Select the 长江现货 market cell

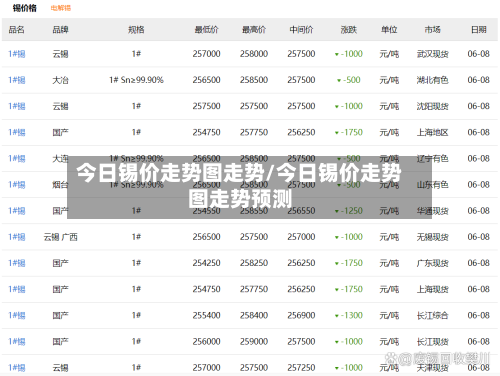pos(432,342)
